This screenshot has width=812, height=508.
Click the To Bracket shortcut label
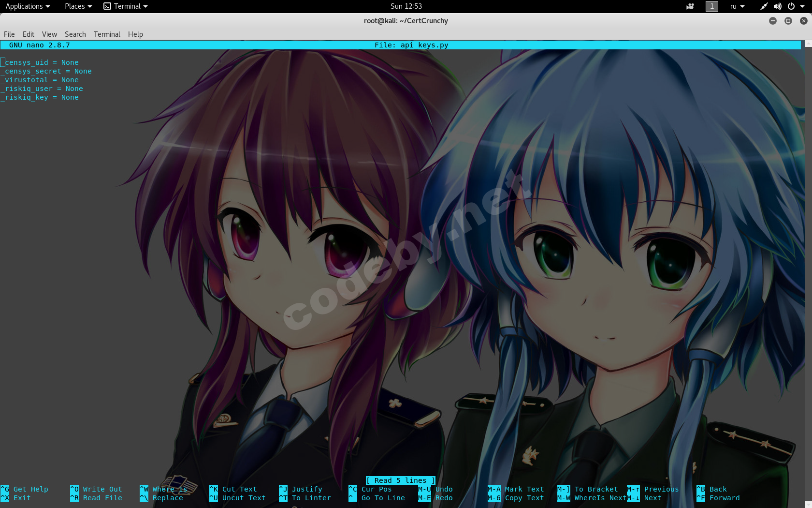596,489
